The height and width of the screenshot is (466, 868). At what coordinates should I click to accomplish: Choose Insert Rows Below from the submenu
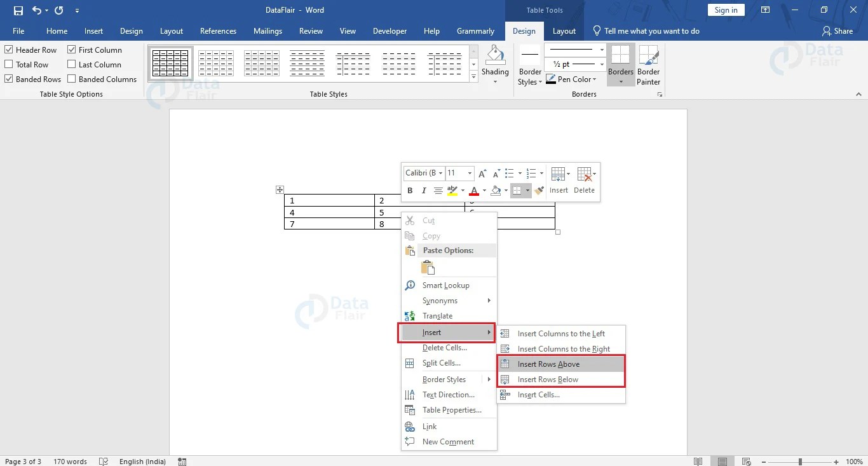point(548,379)
